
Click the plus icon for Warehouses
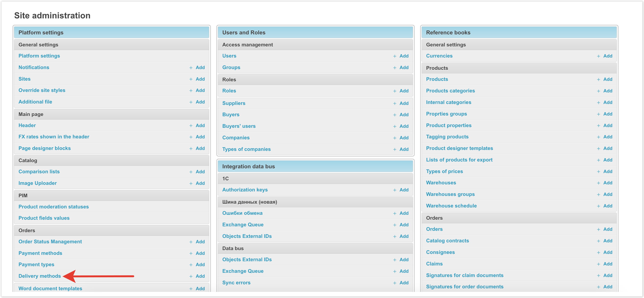[x=598, y=183]
